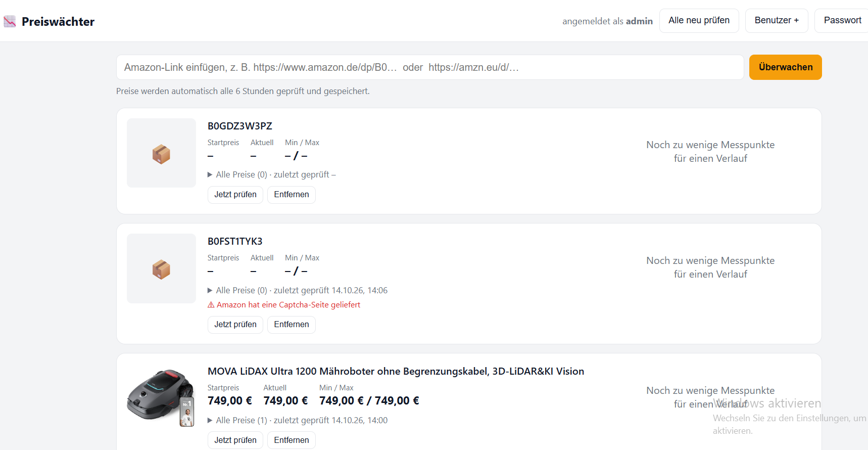This screenshot has width=868, height=450.
Task: Expand Alle Preise (1) for MOVA LiDAX
Action: point(298,420)
